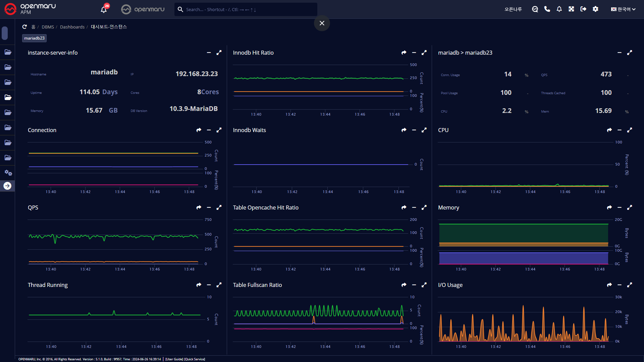Select the mariadb23 instance tab
Image resolution: width=644 pixels, height=362 pixels.
34,38
